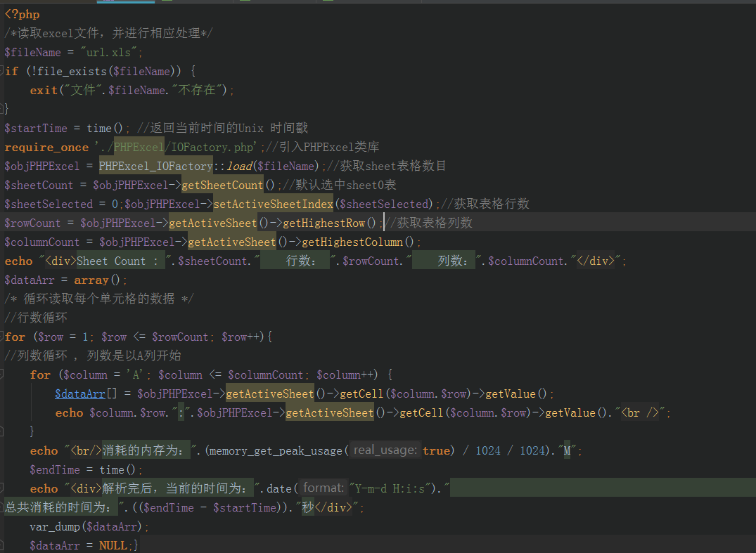Click the getSheetCount method
Viewport: 756px width, 553px height.
pyautogui.click(x=222, y=186)
